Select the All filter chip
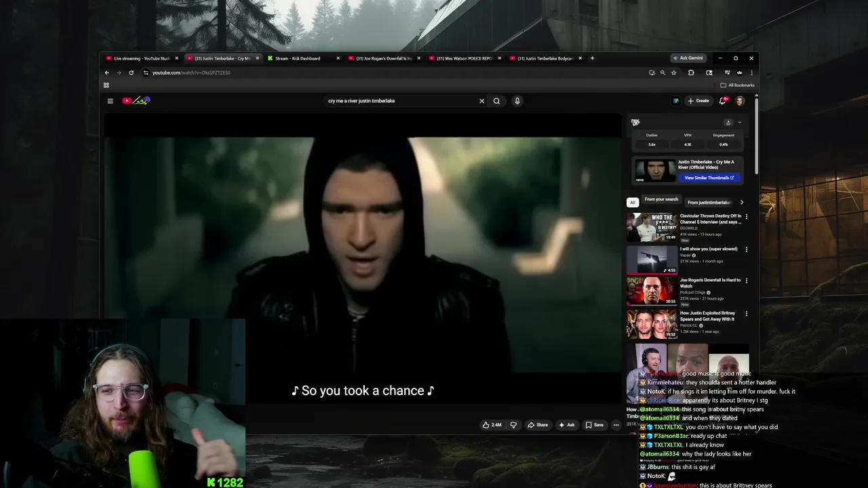The width and height of the screenshot is (868, 488). (x=632, y=203)
